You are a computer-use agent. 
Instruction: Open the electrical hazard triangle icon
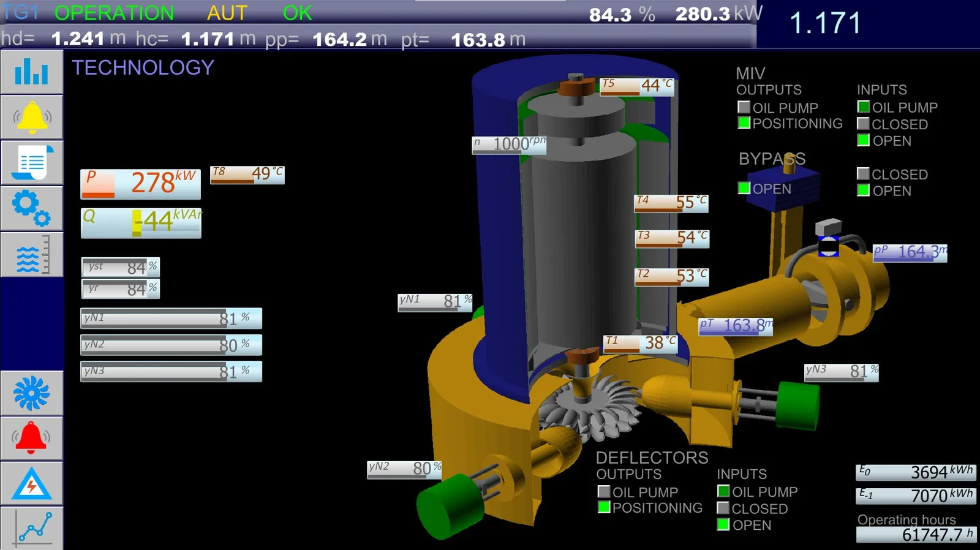(x=32, y=484)
